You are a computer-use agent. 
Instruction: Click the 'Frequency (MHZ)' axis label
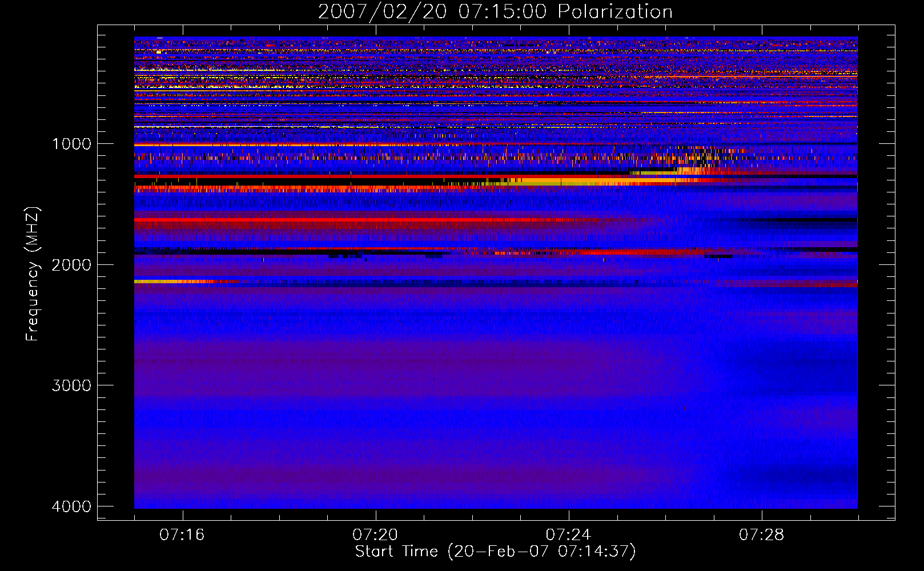(33, 274)
